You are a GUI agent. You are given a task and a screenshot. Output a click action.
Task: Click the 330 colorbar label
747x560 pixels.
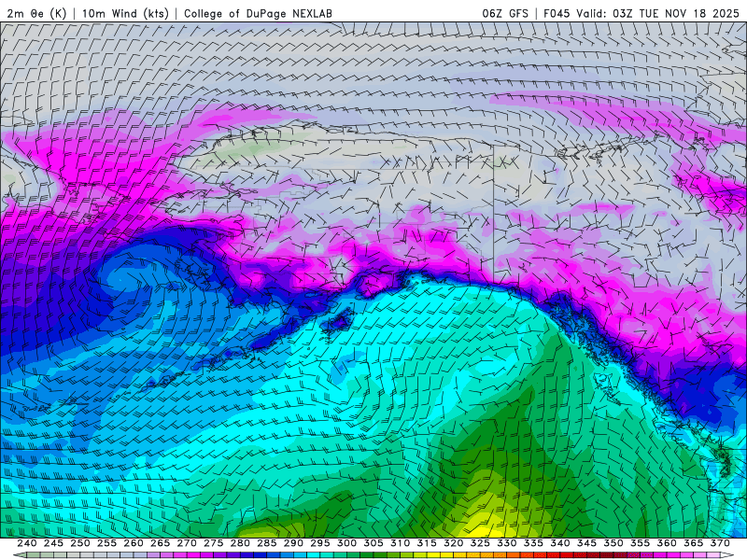point(507,543)
